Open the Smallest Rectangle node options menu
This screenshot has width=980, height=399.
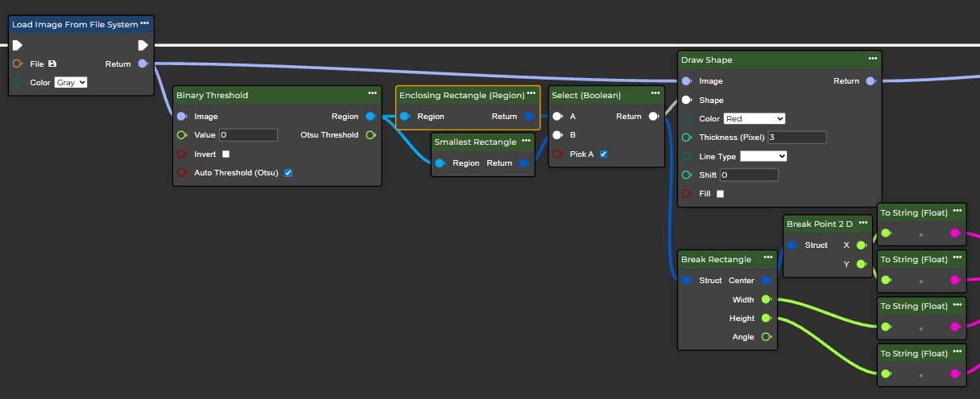click(x=525, y=141)
